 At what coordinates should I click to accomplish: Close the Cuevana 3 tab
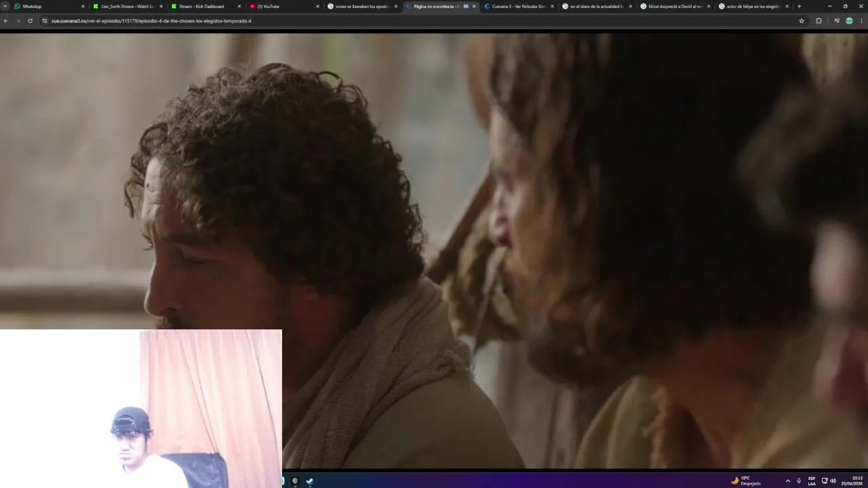pos(552,6)
